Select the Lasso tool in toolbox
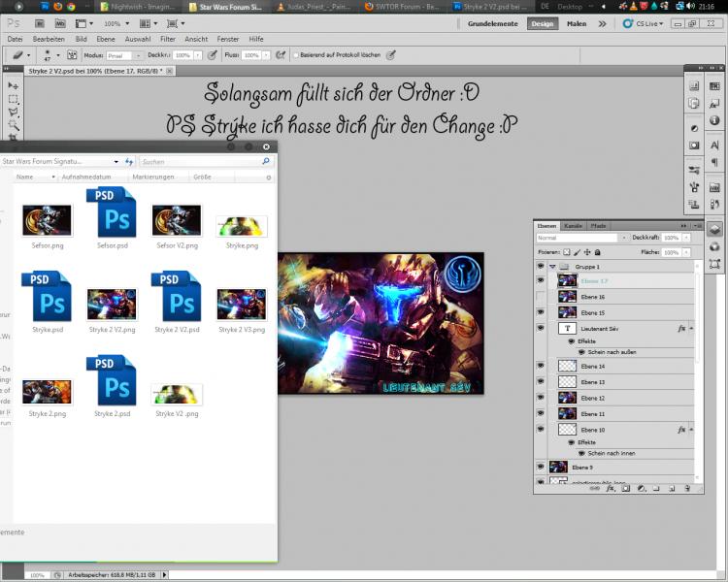 pyautogui.click(x=14, y=112)
